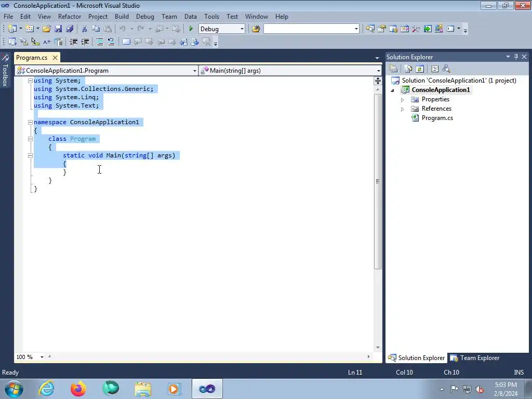Click the Decrease line indent icon
Screen dimensions: 532x399
click(73, 42)
